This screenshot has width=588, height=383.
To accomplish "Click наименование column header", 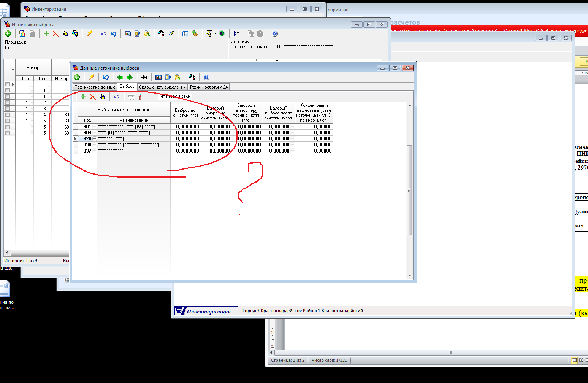I will [134, 120].
